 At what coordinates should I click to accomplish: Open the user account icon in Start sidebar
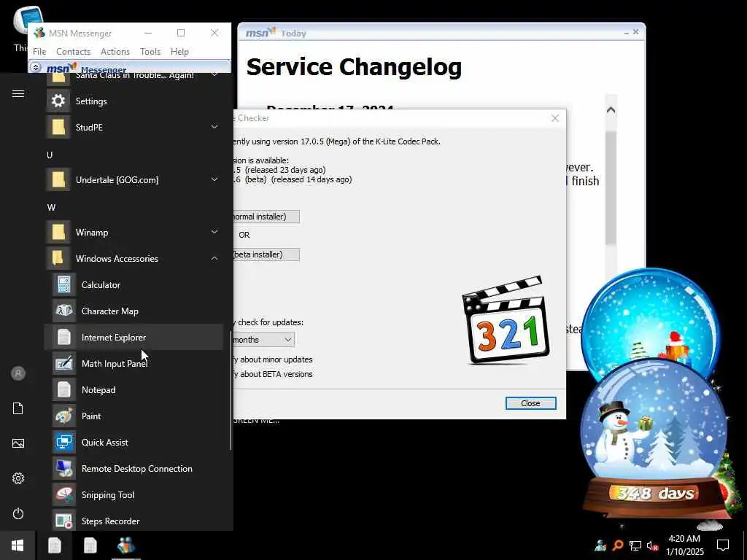click(x=18, y=373)
